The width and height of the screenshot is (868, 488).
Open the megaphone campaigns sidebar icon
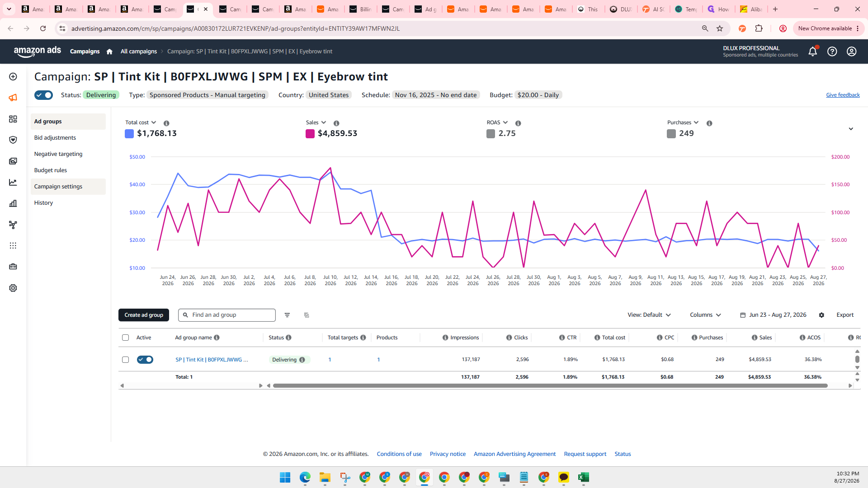[13, 98]
